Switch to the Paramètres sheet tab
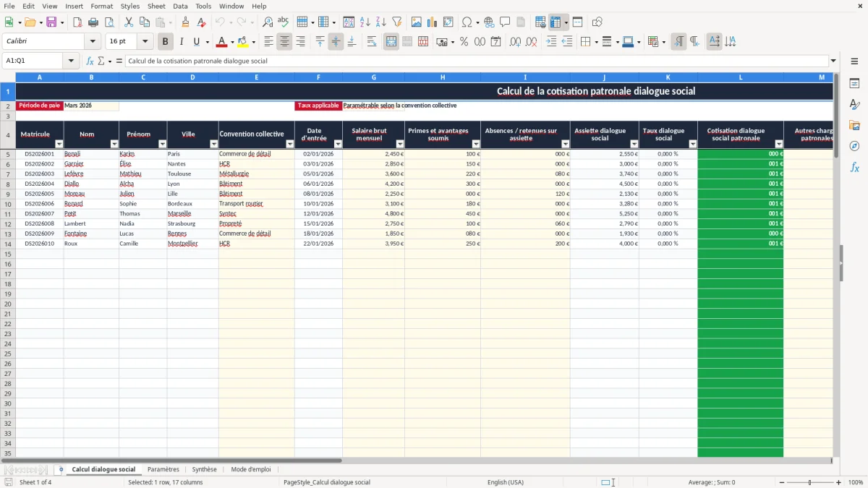Viewport: 868px width, 488px height. click(163, 469)
